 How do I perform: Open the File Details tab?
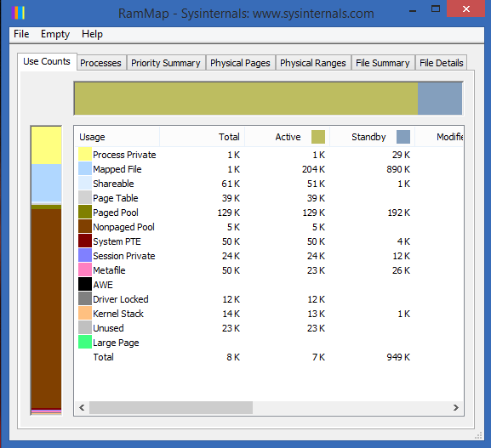[441, 63]
